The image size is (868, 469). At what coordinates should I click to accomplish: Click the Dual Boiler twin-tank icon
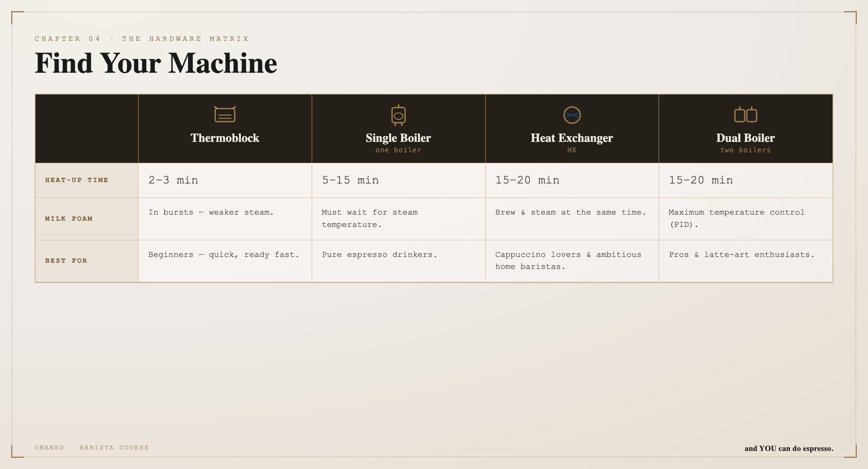(745, 114)
